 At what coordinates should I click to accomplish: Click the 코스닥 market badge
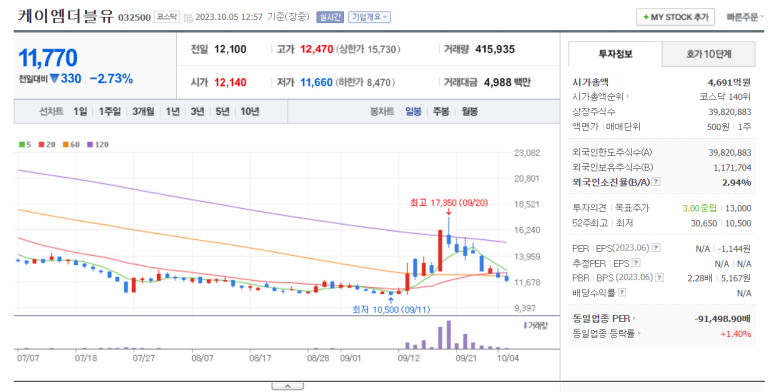point(167,17)
